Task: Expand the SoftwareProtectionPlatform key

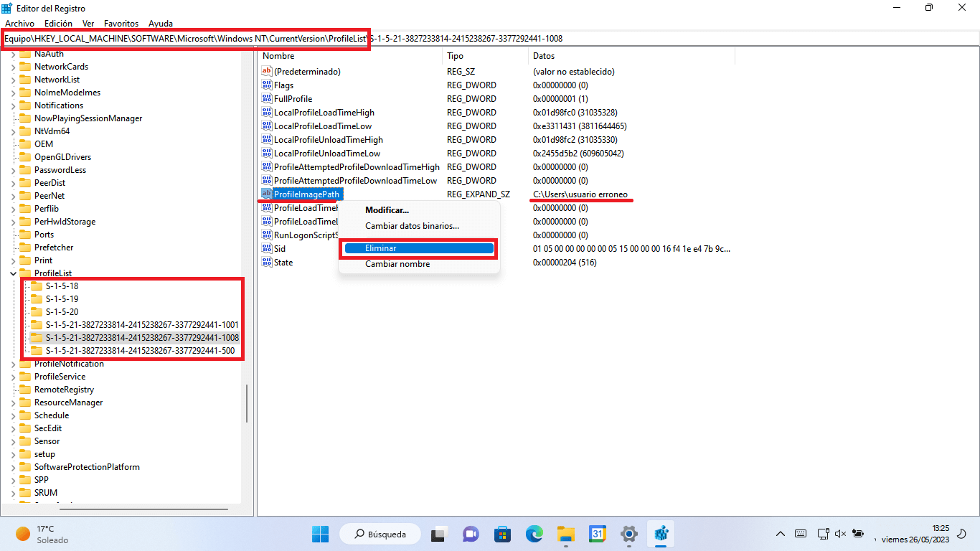Action: click(x=13, y=467)
